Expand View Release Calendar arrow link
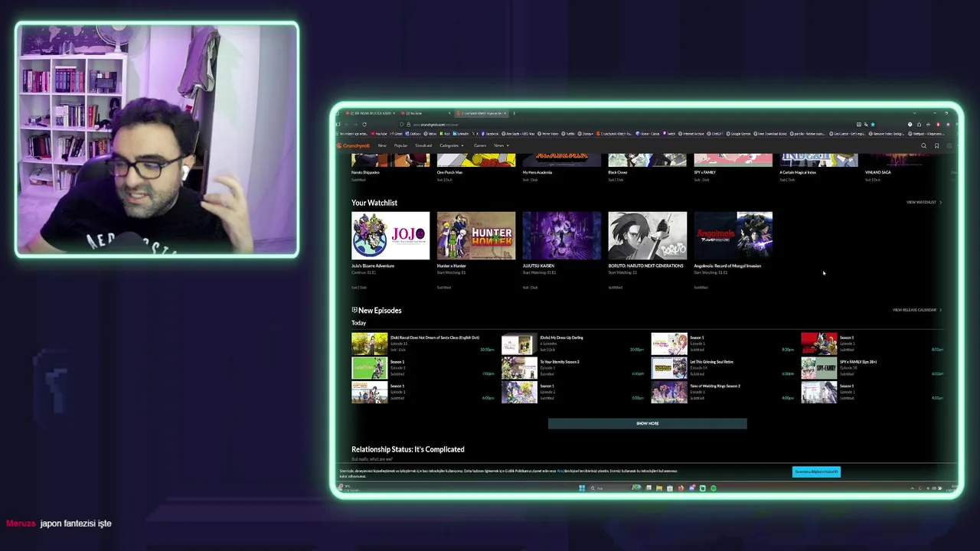980x551 pixels. (916, 310)
